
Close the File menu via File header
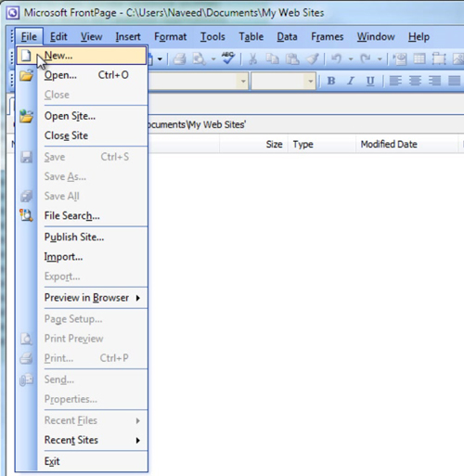tap(29, 37)
